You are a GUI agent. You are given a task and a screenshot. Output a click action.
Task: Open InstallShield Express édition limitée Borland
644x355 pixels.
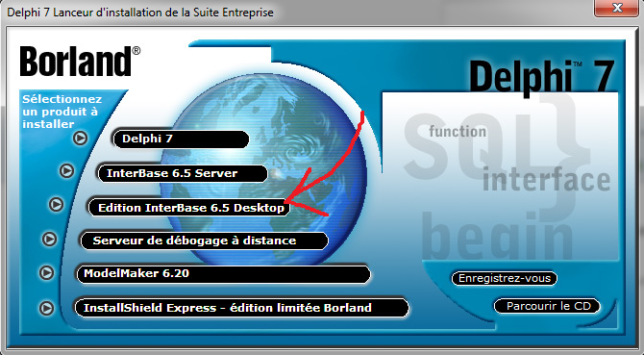[241, 308]
